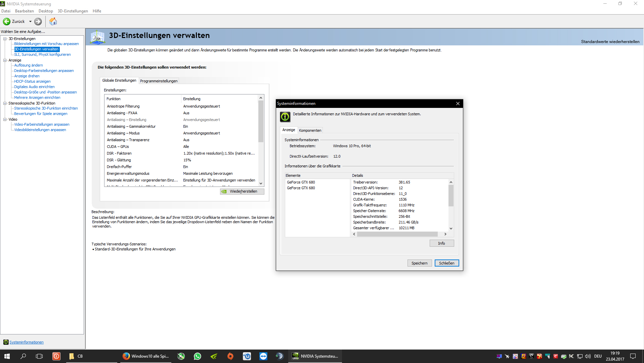Open the Hilfe menu
Viewport: 644px width, 363px height.
[x=97, y=11]
